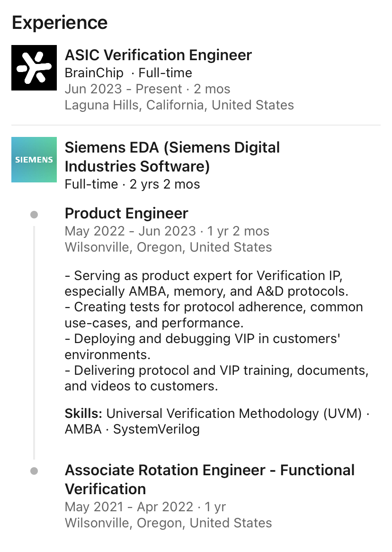Open the BrainChip company logo

click(34, 68)
